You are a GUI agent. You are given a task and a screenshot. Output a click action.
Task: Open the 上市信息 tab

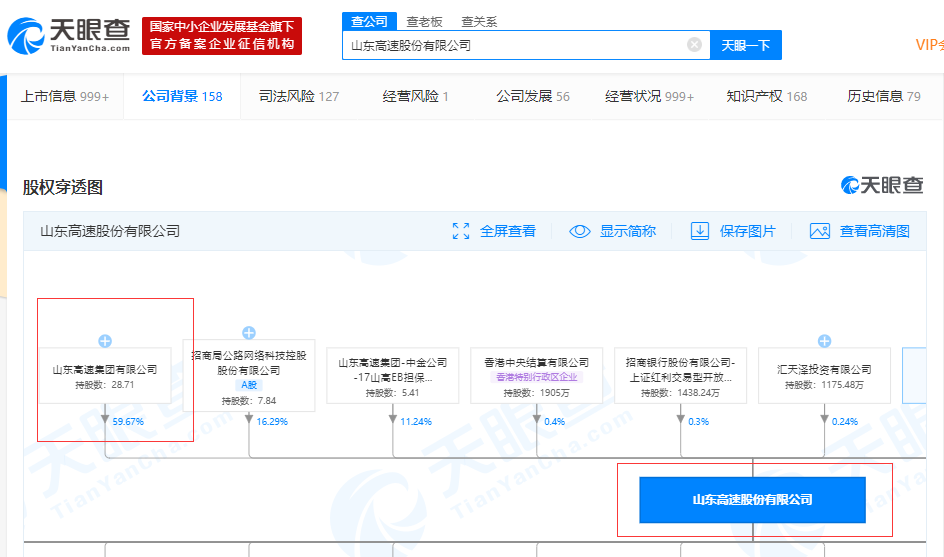(65, 96)
